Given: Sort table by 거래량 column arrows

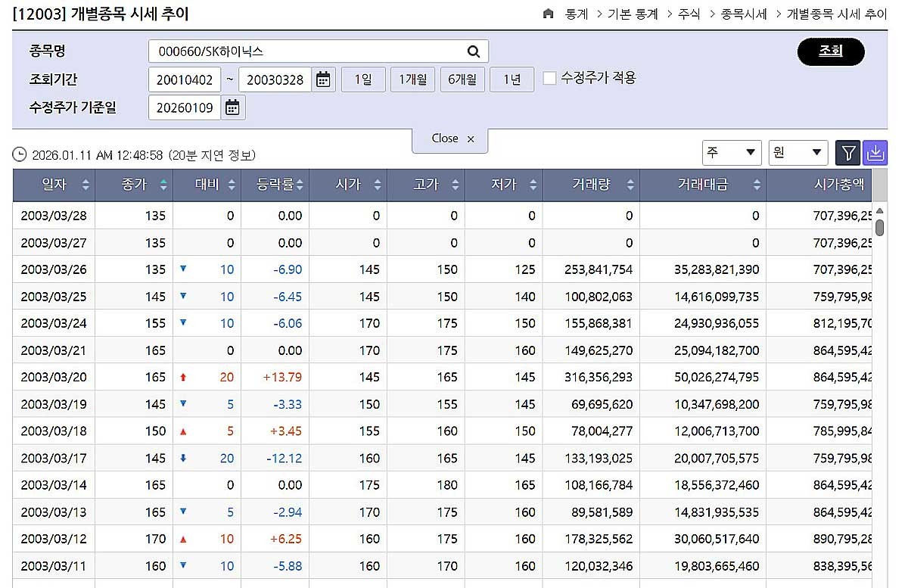Looking at the screenshot, I should [630, 185].
